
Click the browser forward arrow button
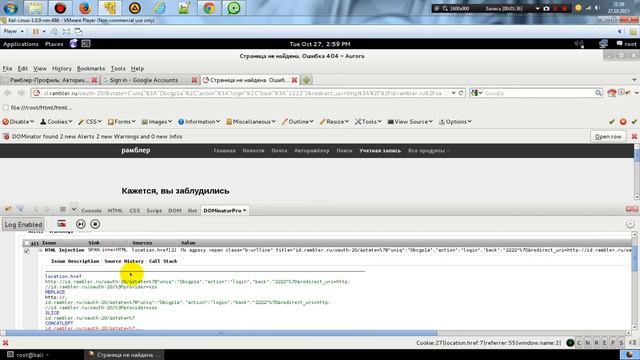(x=21, y=93)
